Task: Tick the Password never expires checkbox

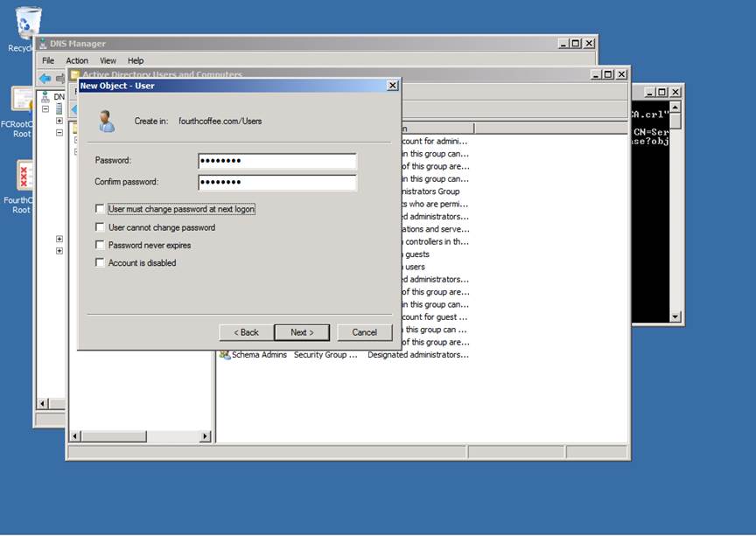Action: click(x=100, y=245)
